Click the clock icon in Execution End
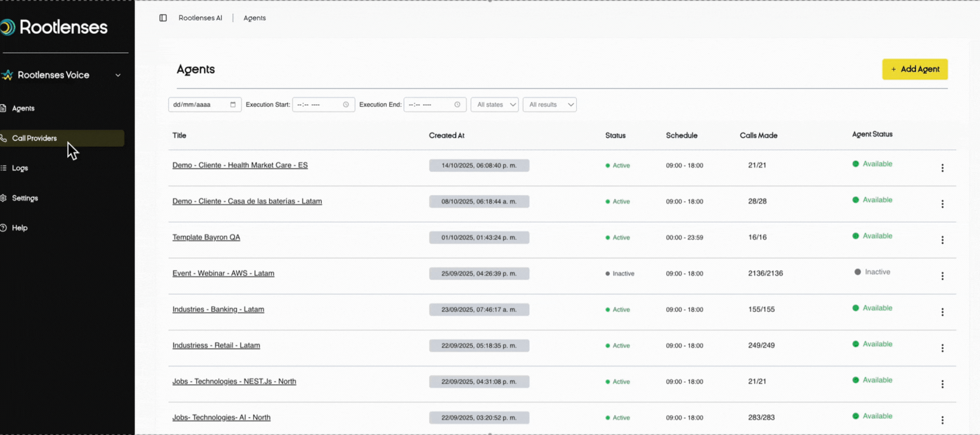This screenshot has width=980, height=435. pos(457,104)
